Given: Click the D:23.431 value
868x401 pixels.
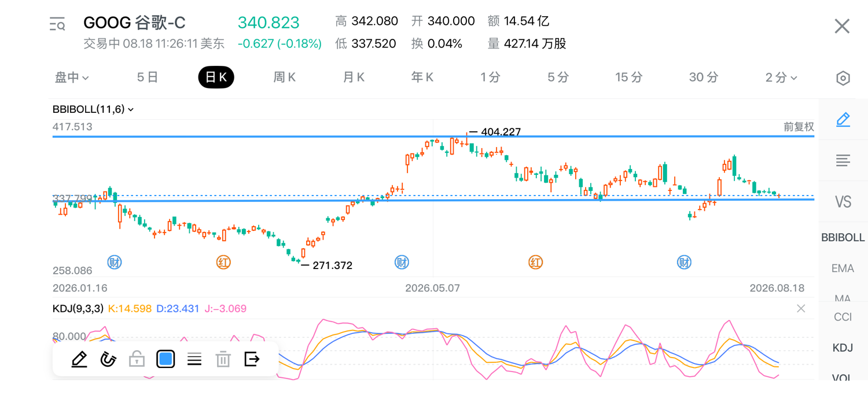Looking at the screenshot, I should coord(178,308).
